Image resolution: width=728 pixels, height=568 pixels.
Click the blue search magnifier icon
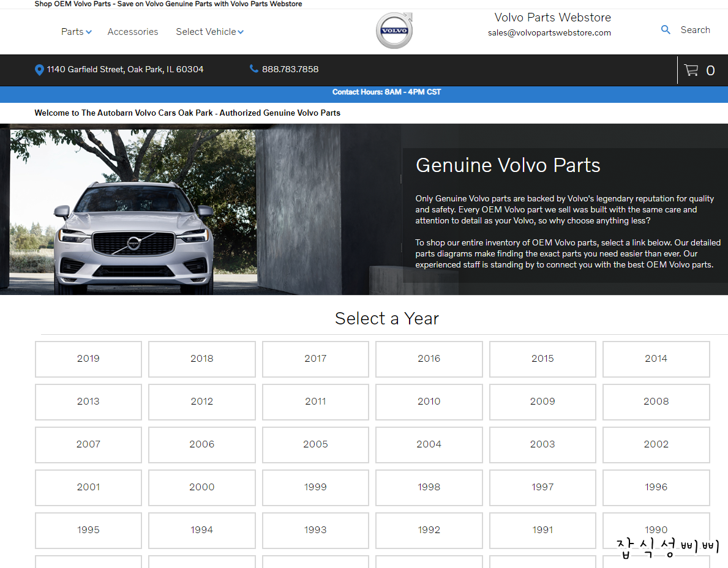click(x=666, y=30)
